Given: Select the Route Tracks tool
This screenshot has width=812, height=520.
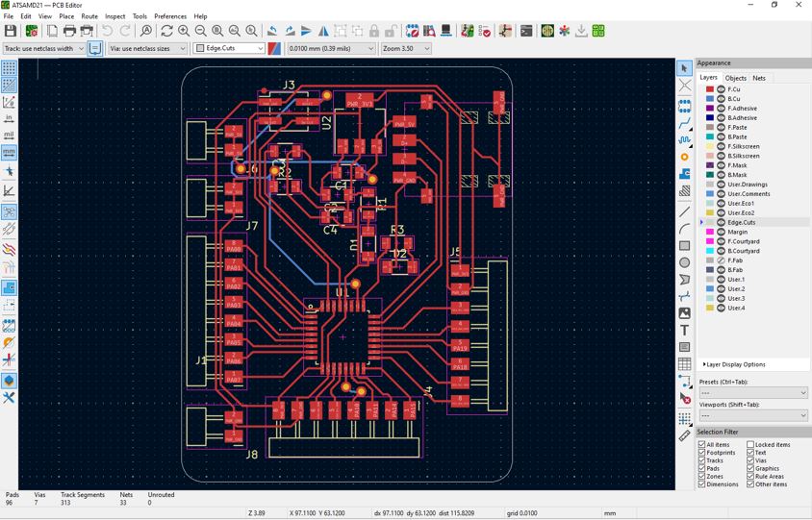Looking at the screenshot, I should (x=685, y=124).
